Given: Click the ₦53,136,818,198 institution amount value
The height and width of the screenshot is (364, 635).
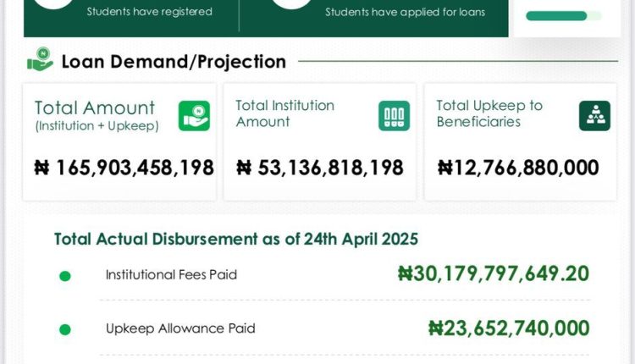Looking at the screenshot, I should click(x=319, y=168).
